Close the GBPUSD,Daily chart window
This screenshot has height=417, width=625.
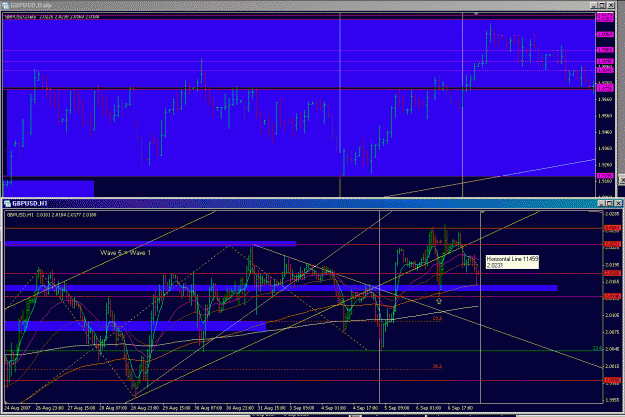610,5
